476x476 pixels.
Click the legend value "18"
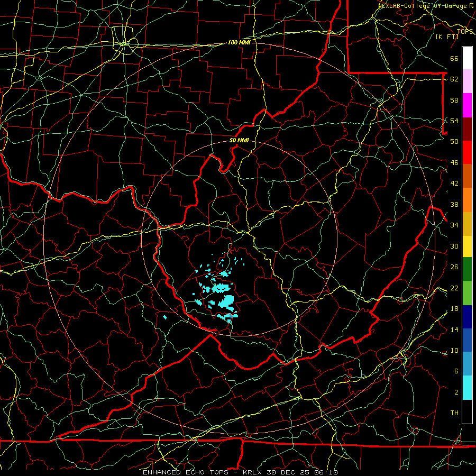tap(454, 309)
